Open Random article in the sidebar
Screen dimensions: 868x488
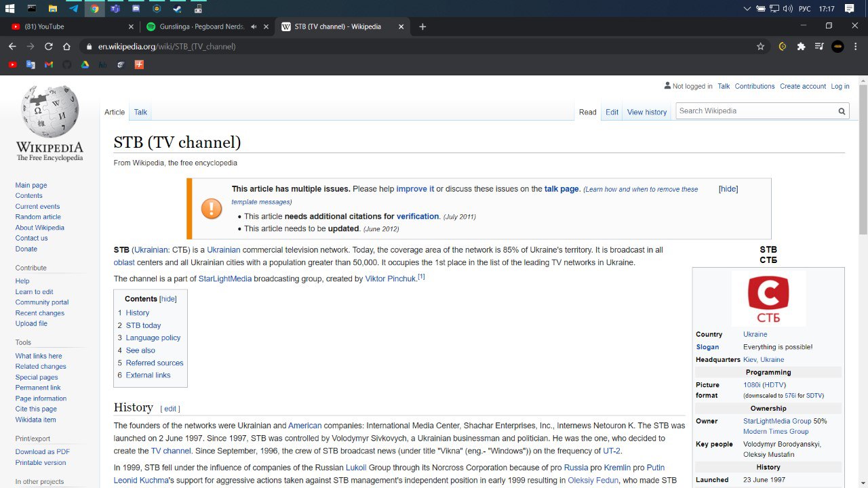point(38,217)
